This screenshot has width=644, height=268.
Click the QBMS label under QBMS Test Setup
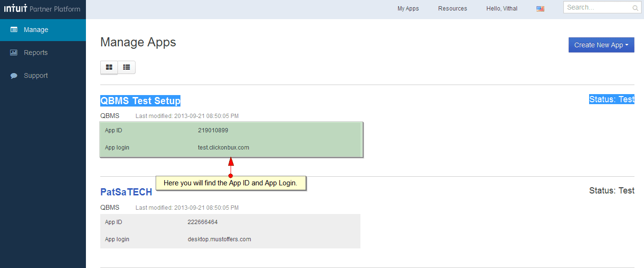[x=110, y=116]
